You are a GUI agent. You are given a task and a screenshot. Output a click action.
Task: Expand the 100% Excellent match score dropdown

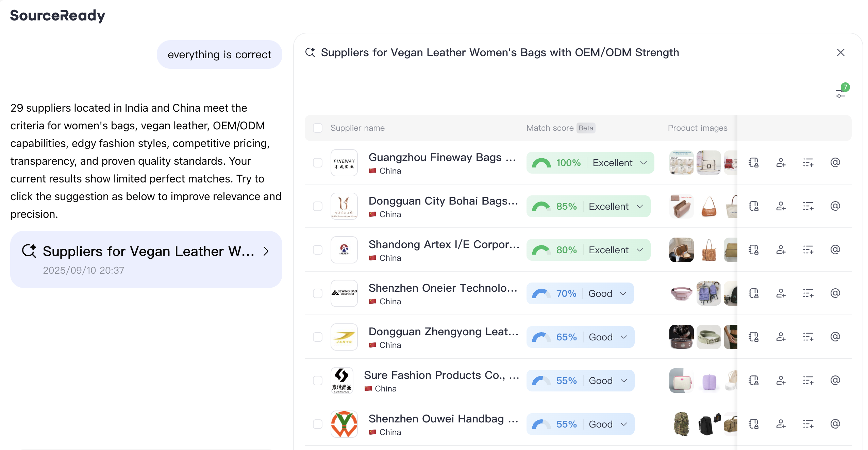[643, 163]
